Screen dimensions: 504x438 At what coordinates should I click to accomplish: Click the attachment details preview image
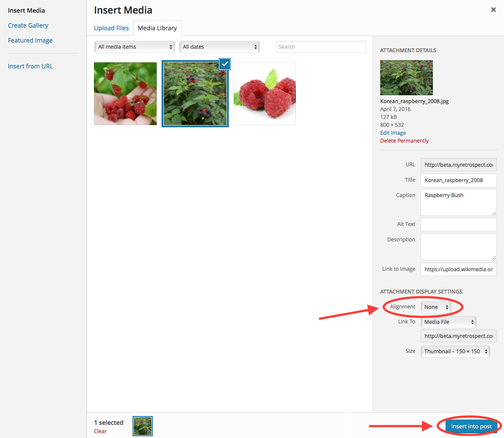[x=406, y=78]
